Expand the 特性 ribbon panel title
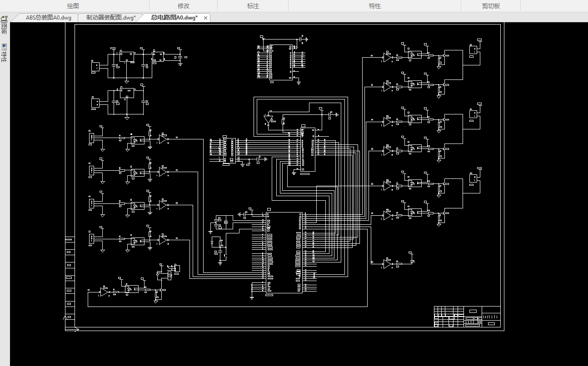This screenshot has width=588, height=366. [x=375, y=6]
